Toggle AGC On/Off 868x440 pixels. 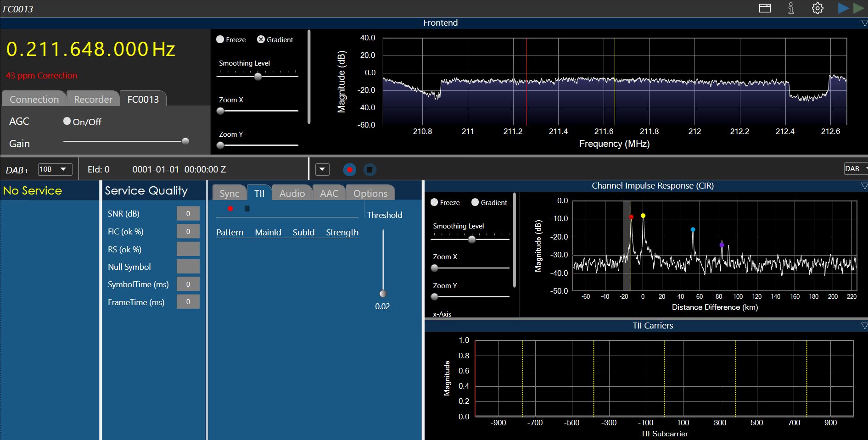click(67, 121)
